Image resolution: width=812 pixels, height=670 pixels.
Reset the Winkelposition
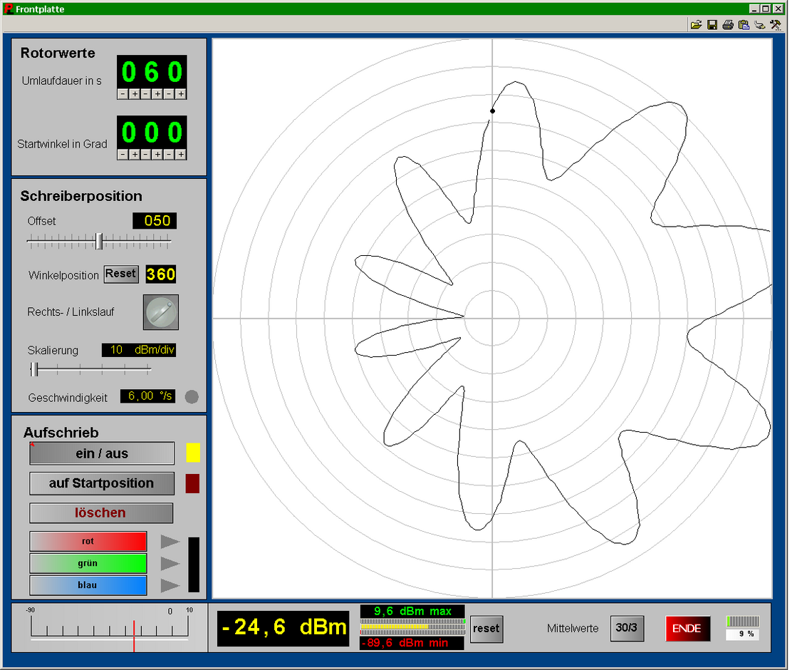pos(121,274)
